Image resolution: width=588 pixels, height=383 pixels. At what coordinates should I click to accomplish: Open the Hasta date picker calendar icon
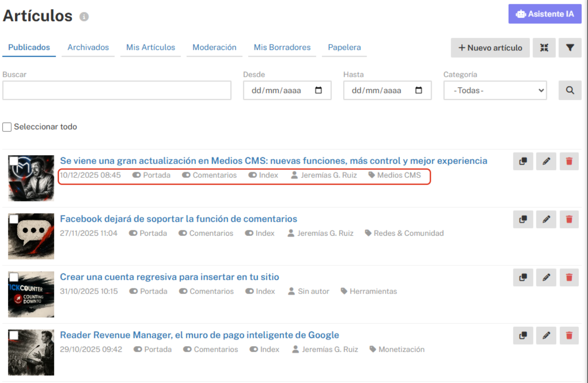pyautogui.click(x=418, y=90)
